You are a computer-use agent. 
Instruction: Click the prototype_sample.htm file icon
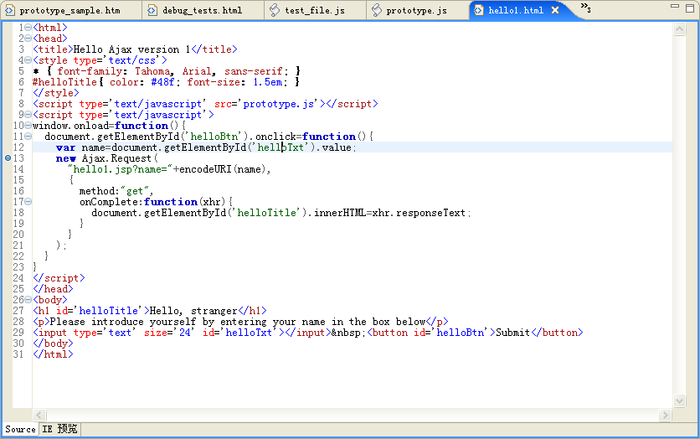point(11,10)
